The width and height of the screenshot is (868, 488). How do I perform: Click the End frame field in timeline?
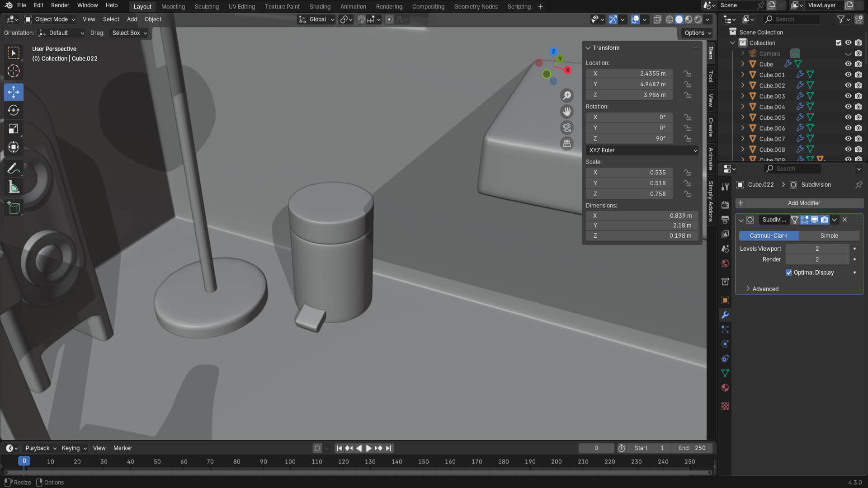click(x=692, y=448)
